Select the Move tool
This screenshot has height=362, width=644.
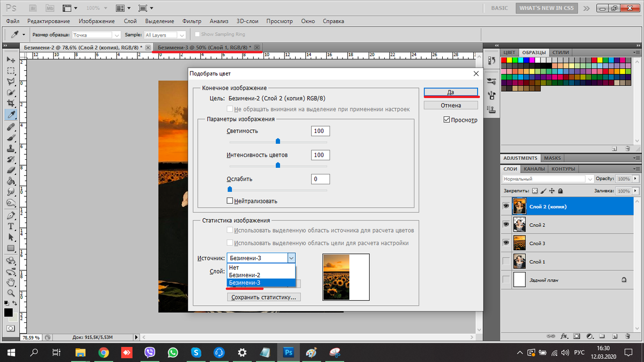[10, 59]
